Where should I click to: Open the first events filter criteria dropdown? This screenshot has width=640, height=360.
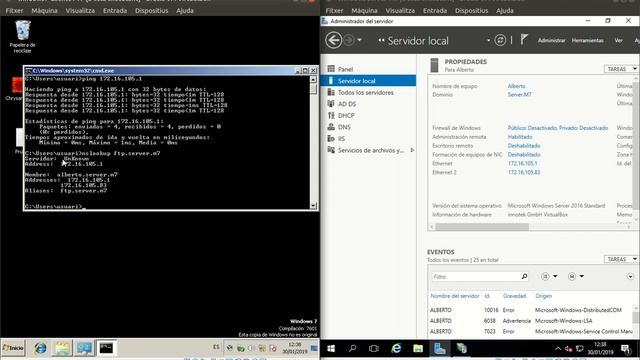(x=549, y=276)
